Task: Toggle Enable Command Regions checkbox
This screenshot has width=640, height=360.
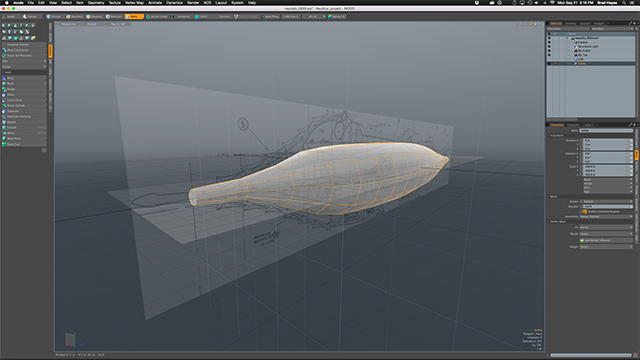Action: point(585,211)
